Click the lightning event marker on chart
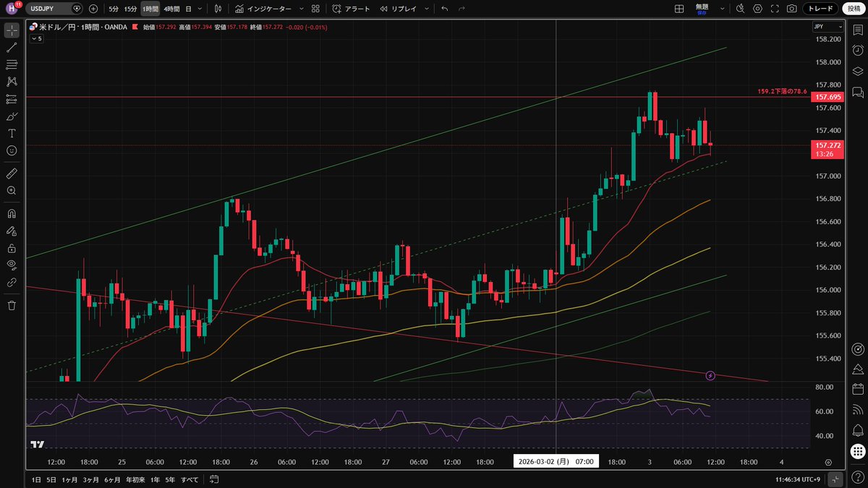The image size is (868, 488). (x=710, y=375)
